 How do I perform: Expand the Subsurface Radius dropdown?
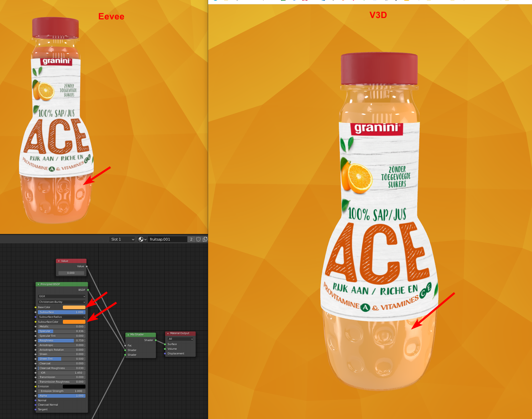point(62,317)
